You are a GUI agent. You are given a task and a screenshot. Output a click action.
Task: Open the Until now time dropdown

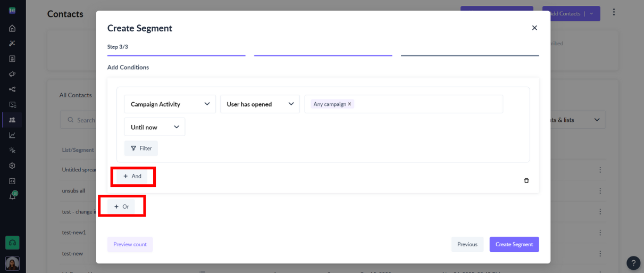pos(155,127)
